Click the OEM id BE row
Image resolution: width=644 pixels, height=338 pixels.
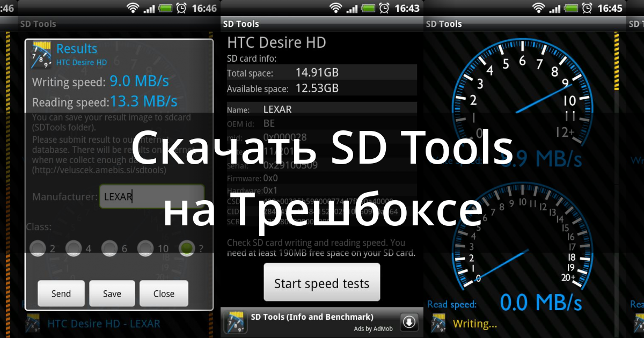[x=322, y=123]
